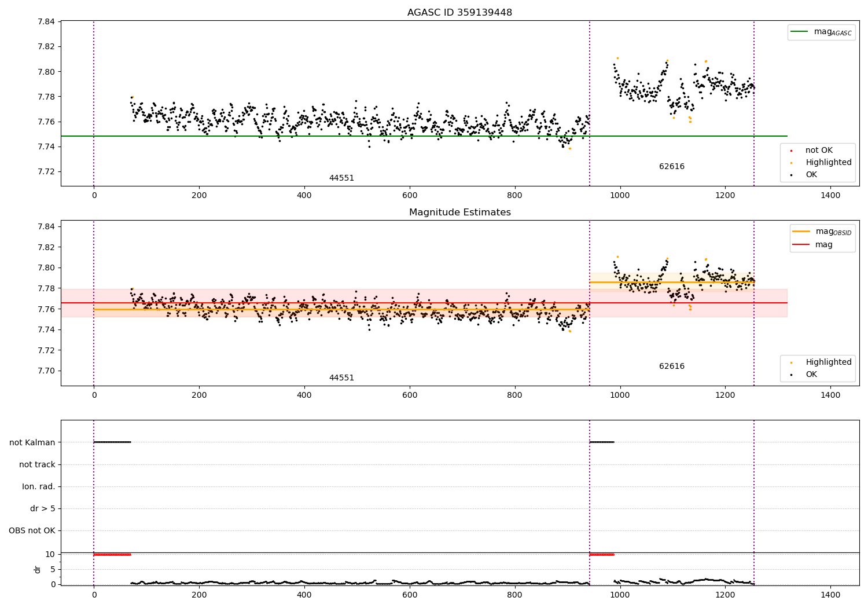Click the red dr segment at x=0
868x608 pixels.
point(112,555)
